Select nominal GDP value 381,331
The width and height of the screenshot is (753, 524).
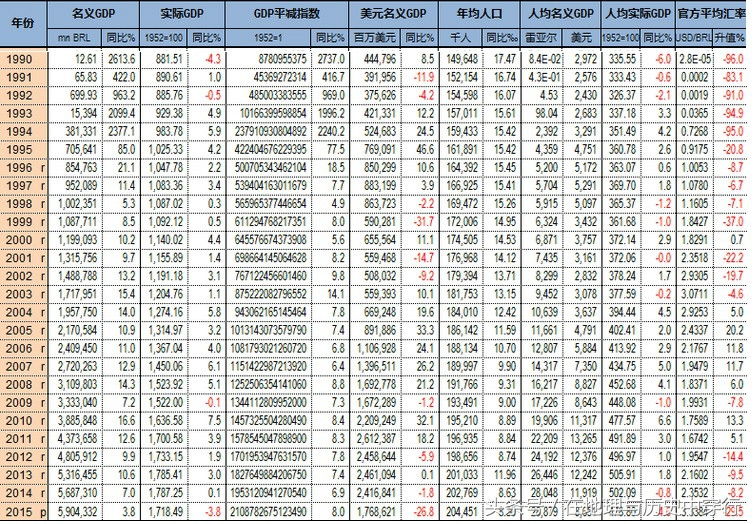(x=81, y=132)
